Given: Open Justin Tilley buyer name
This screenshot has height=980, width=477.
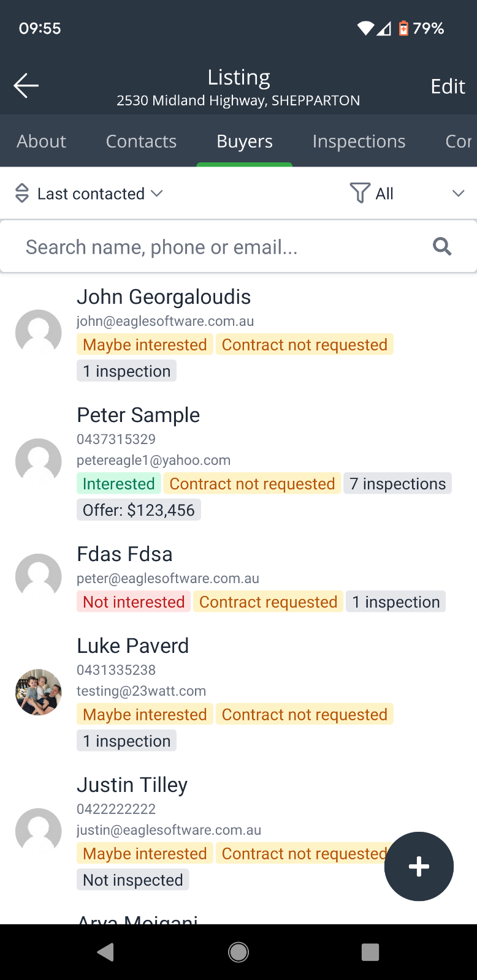Looking at the screenshot, I should pyautogui.click(x=132, y=785).
